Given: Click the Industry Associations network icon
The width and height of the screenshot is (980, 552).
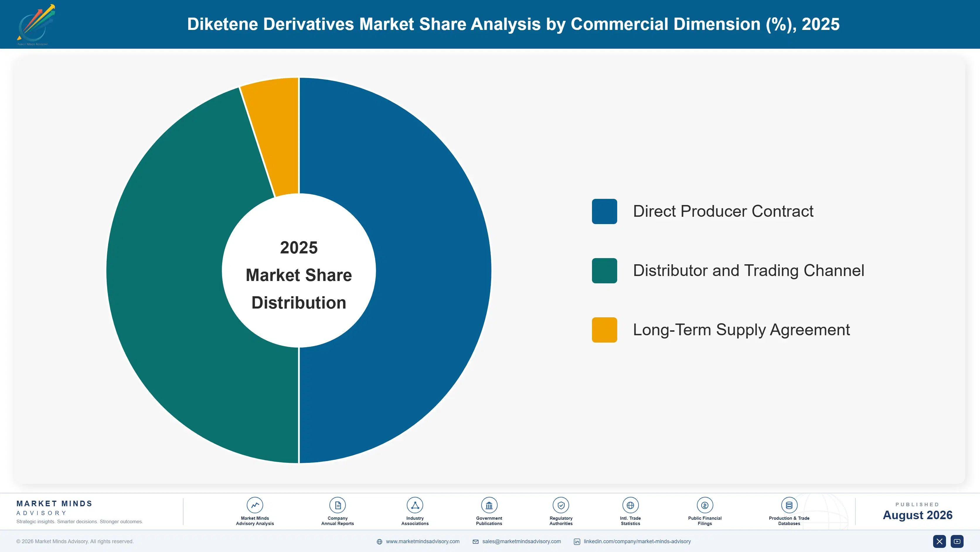Looking at the screenshot, I should coord(415,505).
